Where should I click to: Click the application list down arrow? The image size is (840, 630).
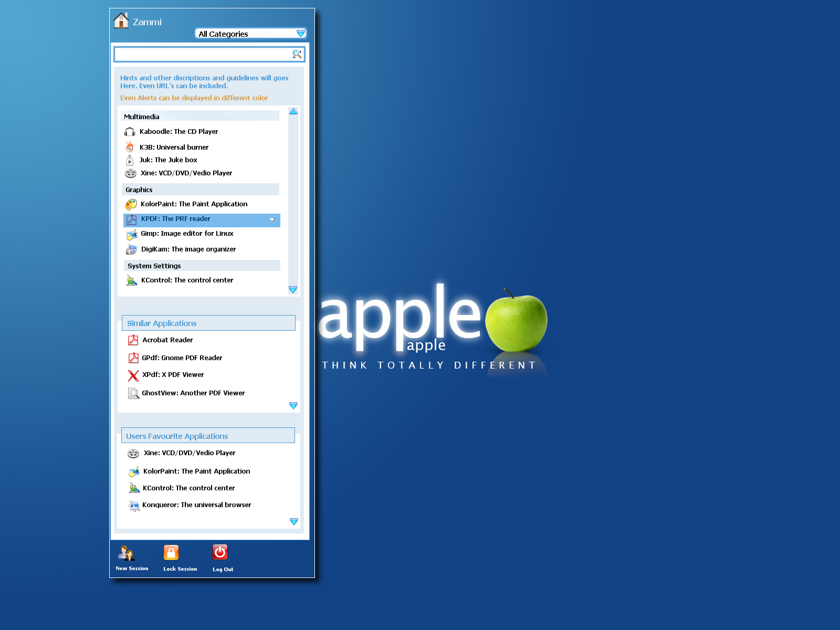click(293, 290)
